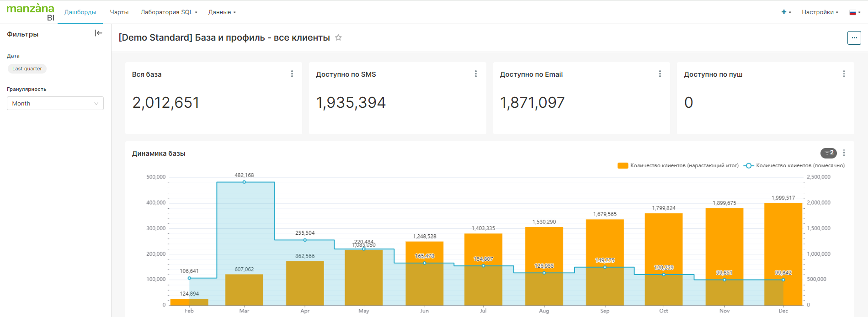
Task: Click the applied filters badge showing 2
Action: coord(828,153)
